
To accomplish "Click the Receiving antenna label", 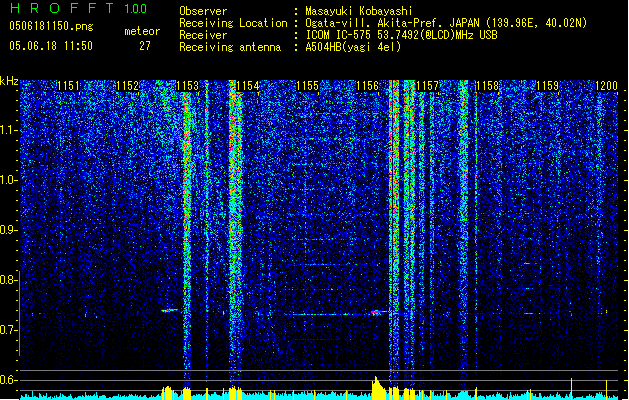I will pos(230,47).
